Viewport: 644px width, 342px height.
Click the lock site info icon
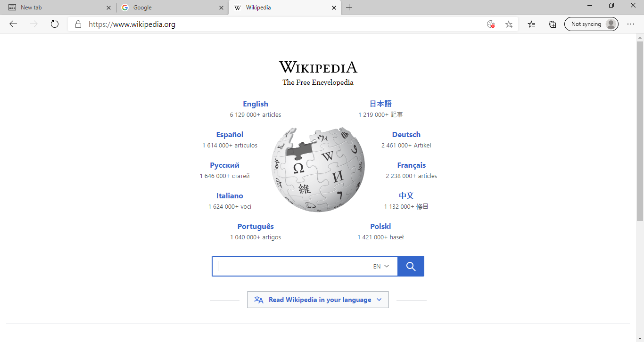pos(78,24)
